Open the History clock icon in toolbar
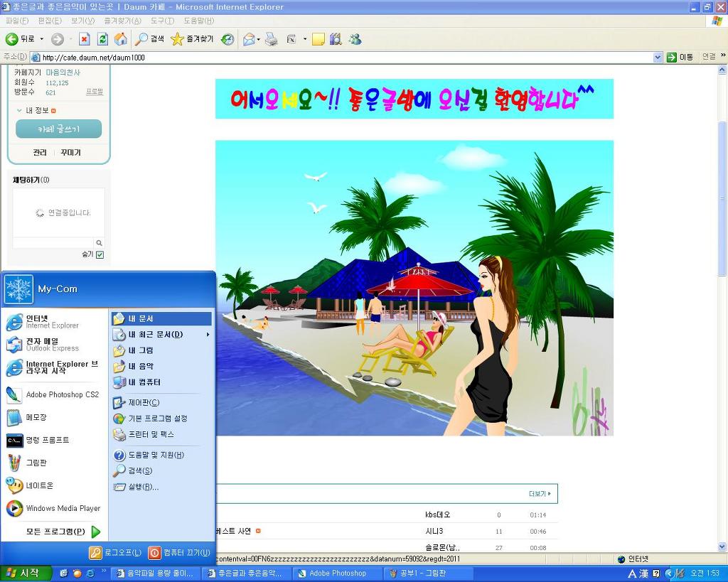The height and width of the screenshot is (582, 728). (x=227, y=40)
